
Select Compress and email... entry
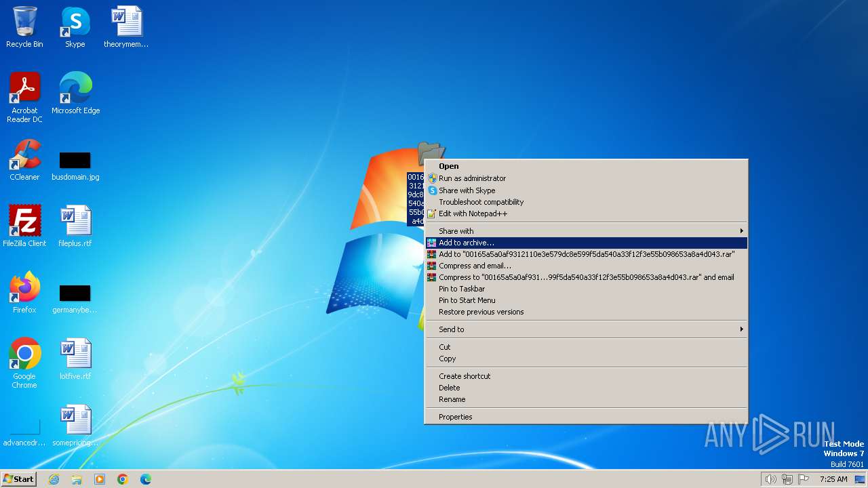coord(586,266)
